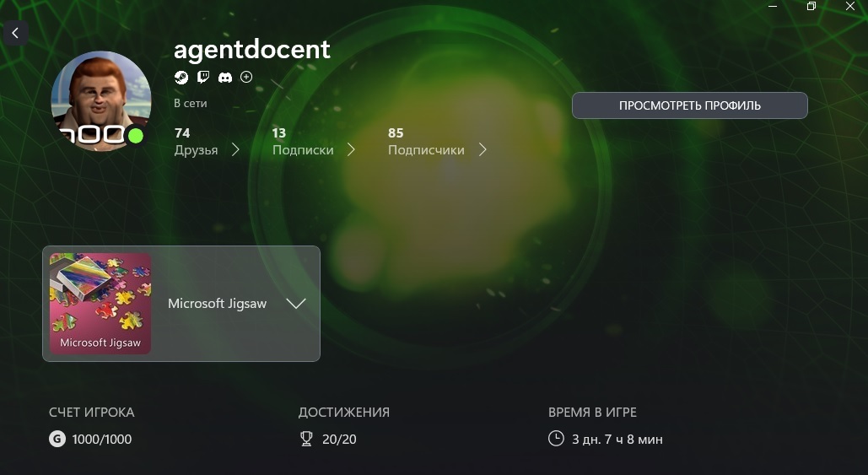Screen dimensions: 868x475
Task: Open Подписки list via chevron arrow
Action: point(351,149)
